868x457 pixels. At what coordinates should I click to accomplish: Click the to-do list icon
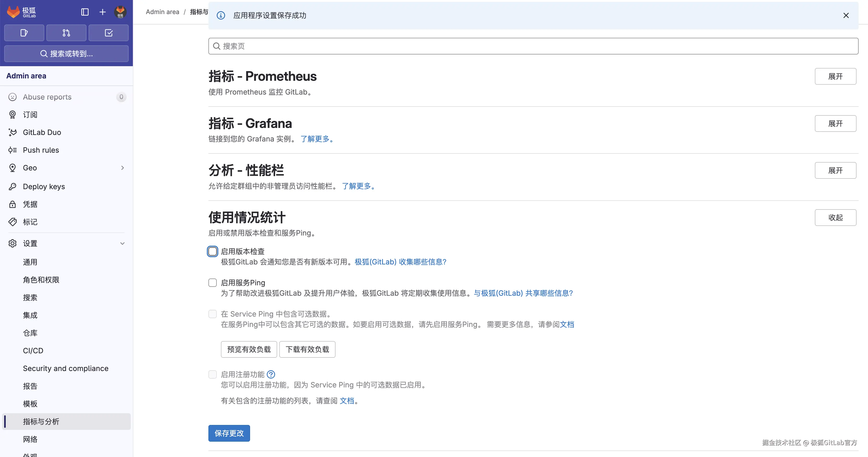click(x=108, y=33)
